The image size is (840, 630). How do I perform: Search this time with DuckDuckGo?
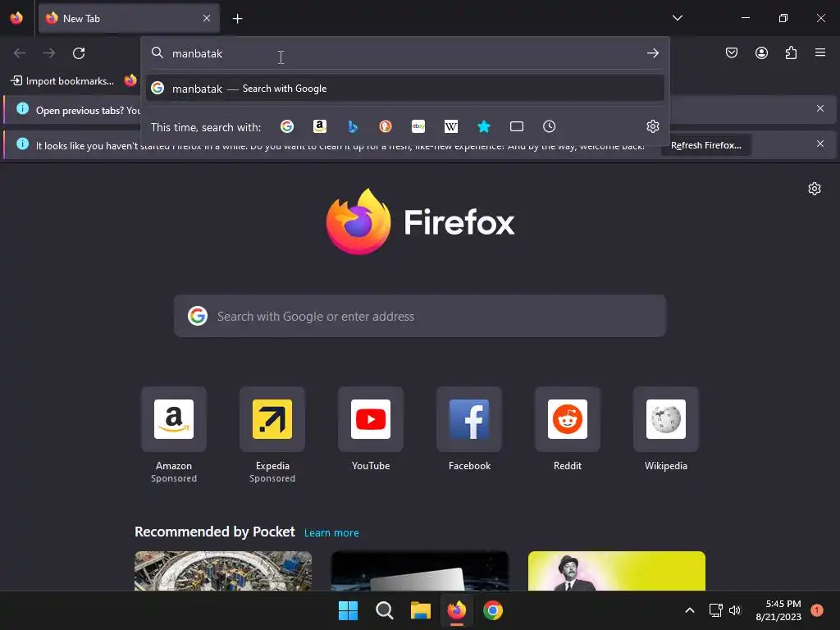coord(386,127)
